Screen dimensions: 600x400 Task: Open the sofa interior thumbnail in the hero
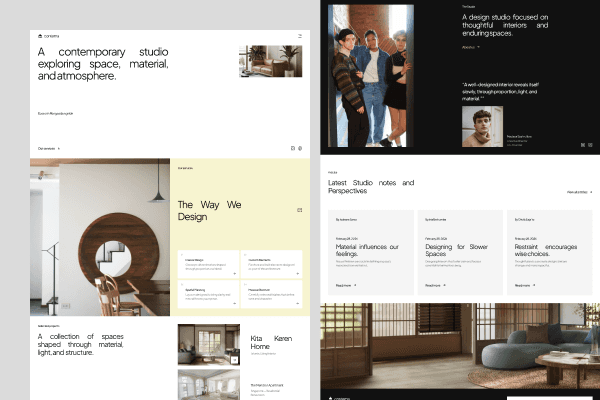[x=271, y=61]
